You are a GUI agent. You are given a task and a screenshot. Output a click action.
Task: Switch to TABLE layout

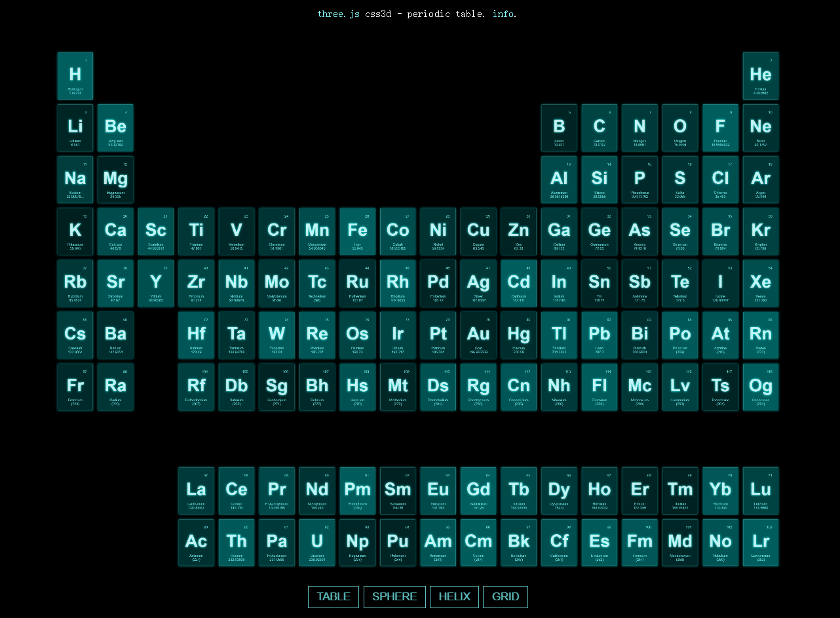tap(334, 597)
